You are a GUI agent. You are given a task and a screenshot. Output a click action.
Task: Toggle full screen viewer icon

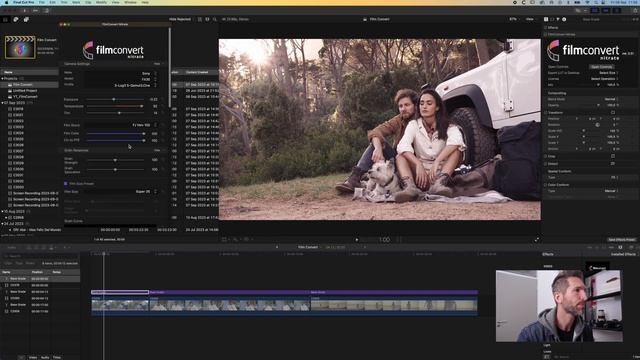click(x=537, y=240)
